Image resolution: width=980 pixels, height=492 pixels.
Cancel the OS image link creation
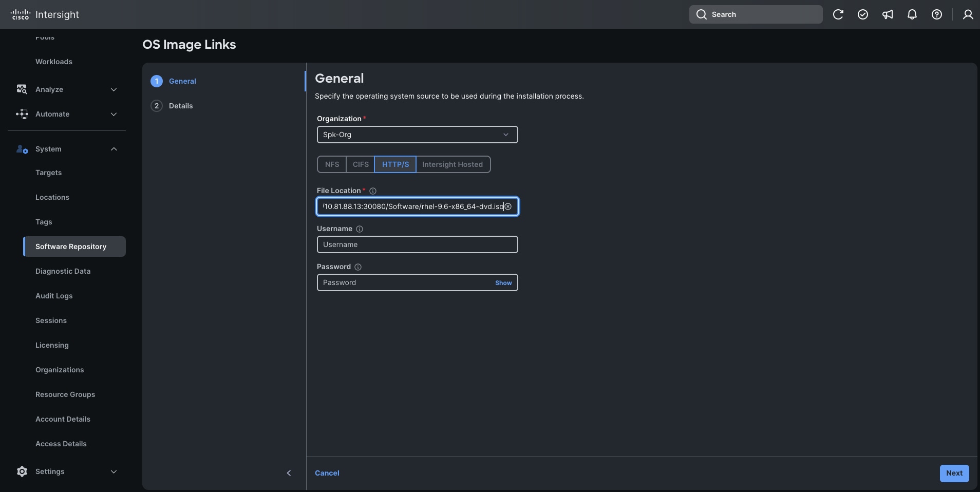pyautogui.click(x=327, y=473)
